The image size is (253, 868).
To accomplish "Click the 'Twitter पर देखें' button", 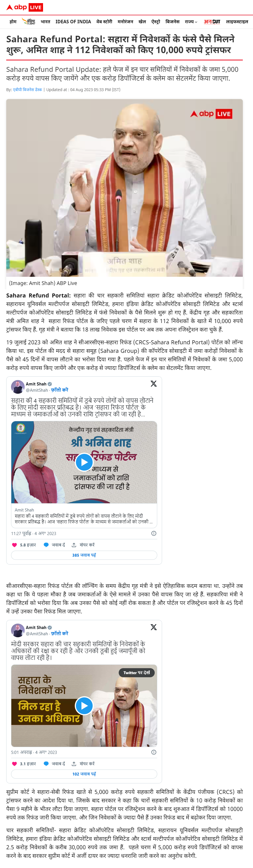I will pyautogui.click(x=137, y=672).
